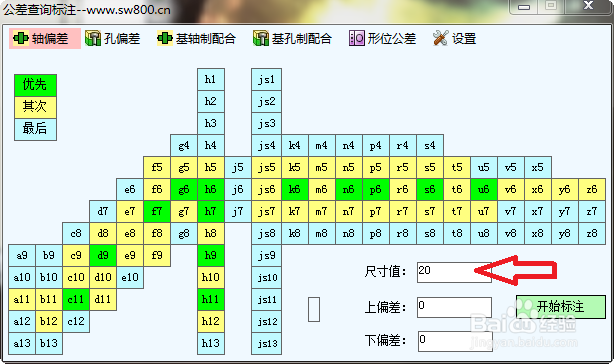Select tolerance t8
The width and height of the screenshot is (614, 364).
click(x=457, y=234)
